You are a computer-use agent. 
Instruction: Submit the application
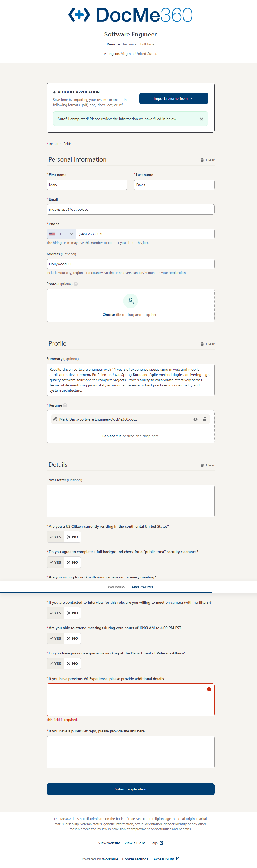(x=131, y=789)
